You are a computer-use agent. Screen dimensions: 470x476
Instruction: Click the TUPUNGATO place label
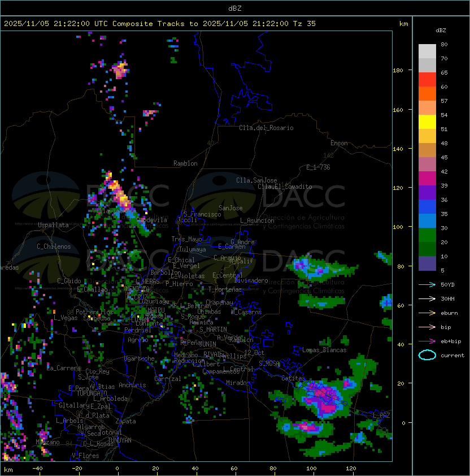tap(92, 393)
